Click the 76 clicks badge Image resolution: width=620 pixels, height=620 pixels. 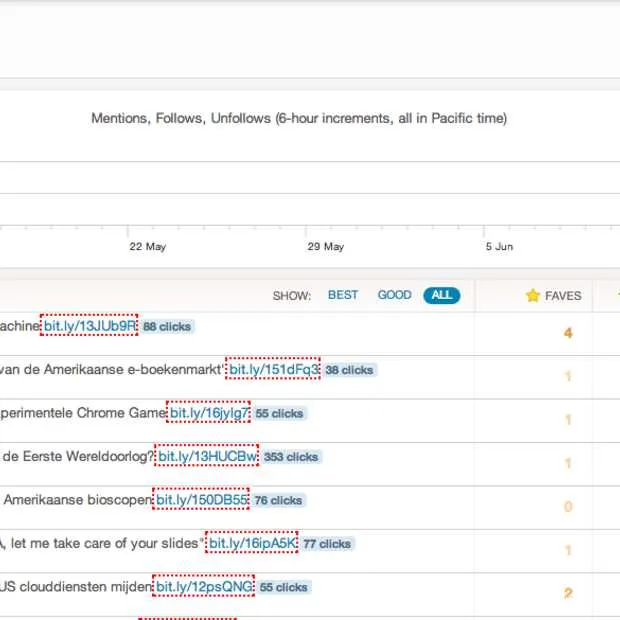(278, 501)
